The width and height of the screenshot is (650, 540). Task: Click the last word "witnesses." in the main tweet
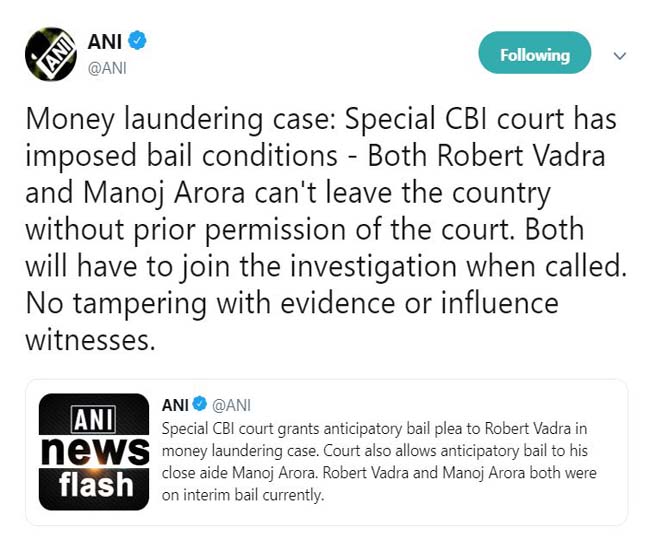point(91,340)
